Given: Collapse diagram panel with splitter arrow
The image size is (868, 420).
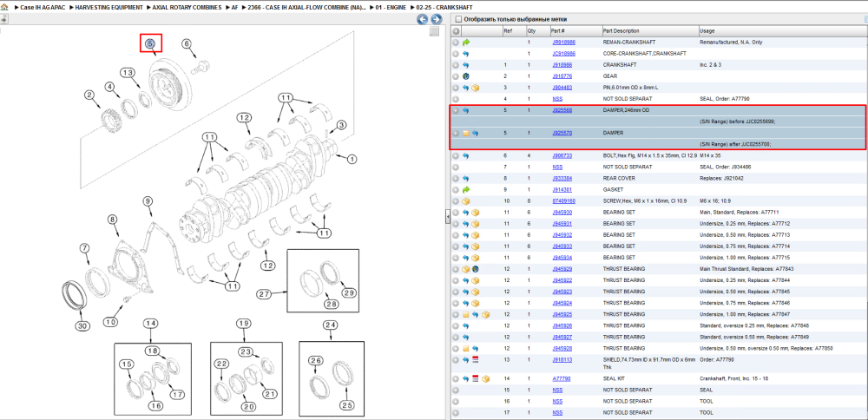Looking at the screenshot, I should click(x=447, y=218).
